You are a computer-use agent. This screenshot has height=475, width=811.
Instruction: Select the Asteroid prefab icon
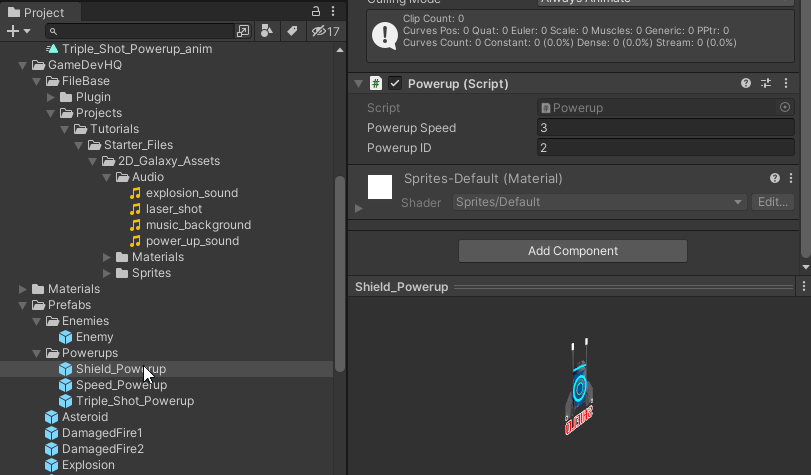pyautogui.click(x=51, y=417)
